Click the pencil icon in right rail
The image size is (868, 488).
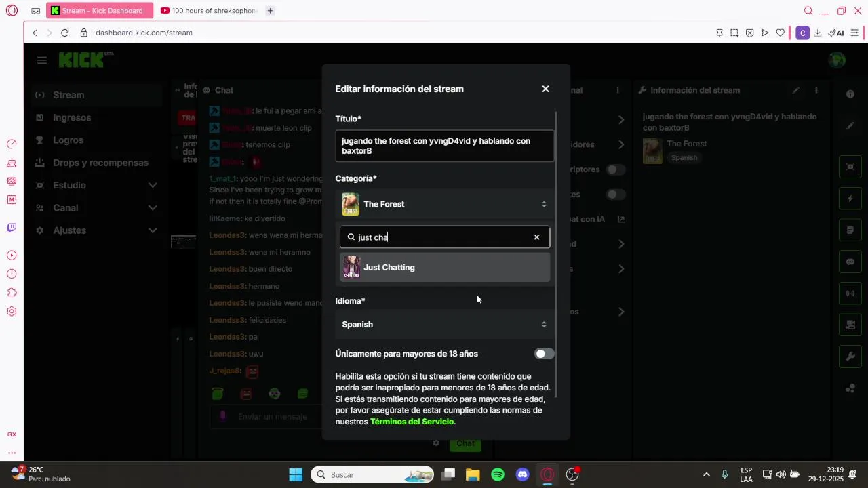tap(850, 126)
